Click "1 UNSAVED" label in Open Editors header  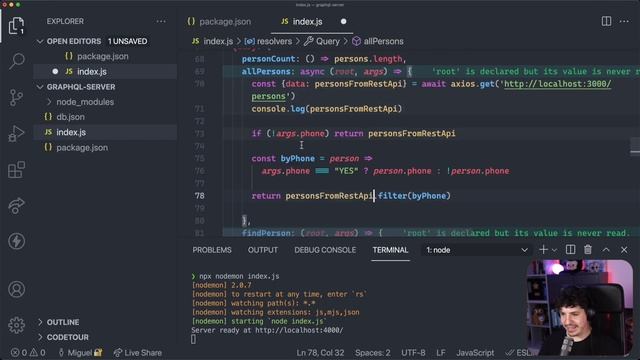pyautogui.click(x=127, y=41)
